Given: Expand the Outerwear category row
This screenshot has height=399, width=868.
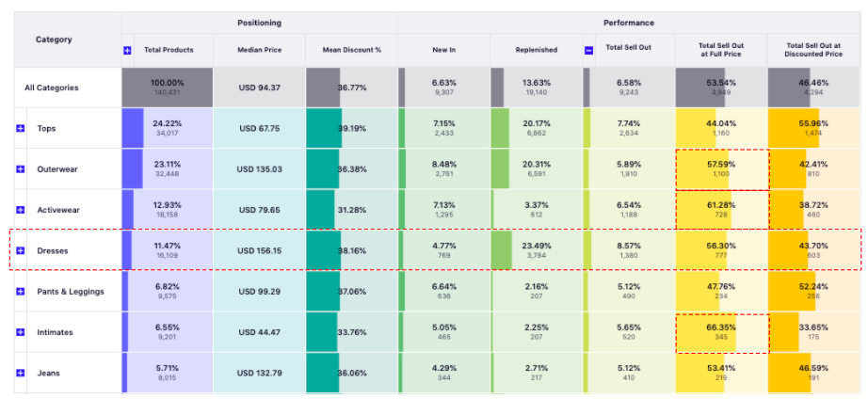Looking at the screenshot, I should coord(20,169).
